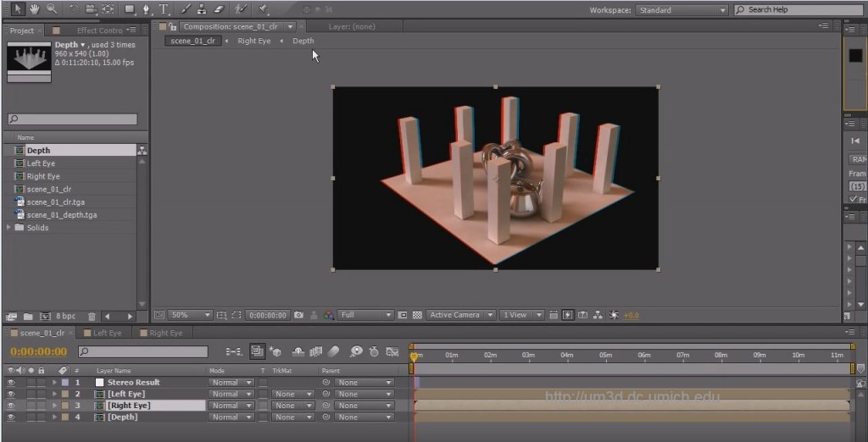Screen dimensions: 868x442
Task: Expand the Solids folder in Project panel
Action: [9, 228]
